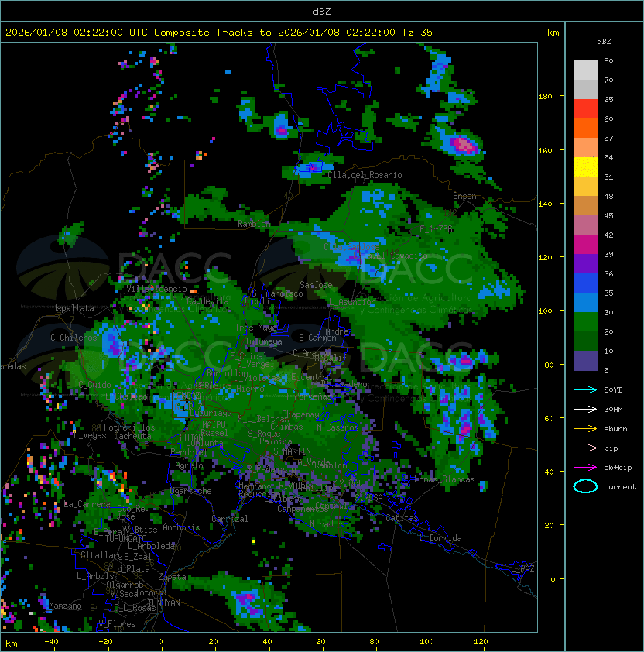The height and width of the screenshot is (652, 644).
Task: Click the TUNUYAN place label
Action: click(x=164, y=602)
